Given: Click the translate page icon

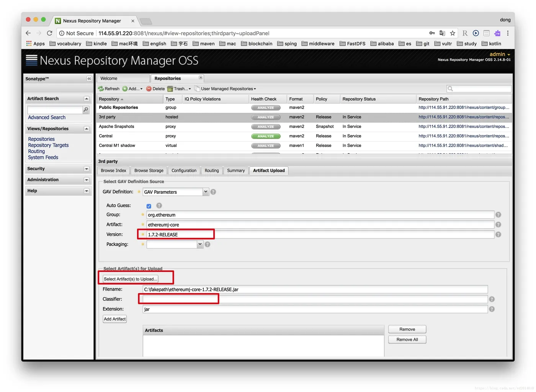Looking at the screenshot, I should click(442, 33).
